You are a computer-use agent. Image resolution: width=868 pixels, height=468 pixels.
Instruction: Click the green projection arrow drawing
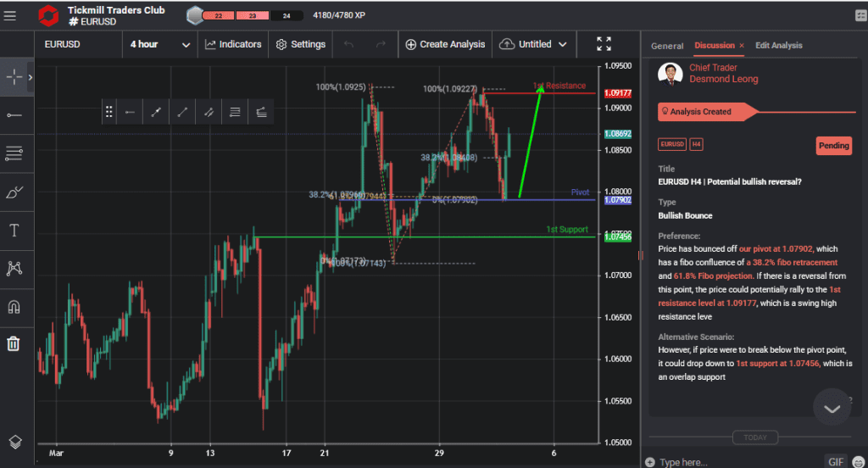(x=531, y=142)
